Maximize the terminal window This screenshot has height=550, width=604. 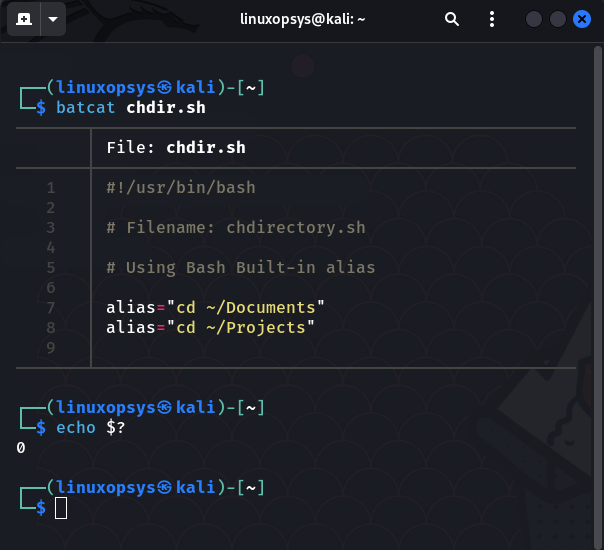pos(557,19)
